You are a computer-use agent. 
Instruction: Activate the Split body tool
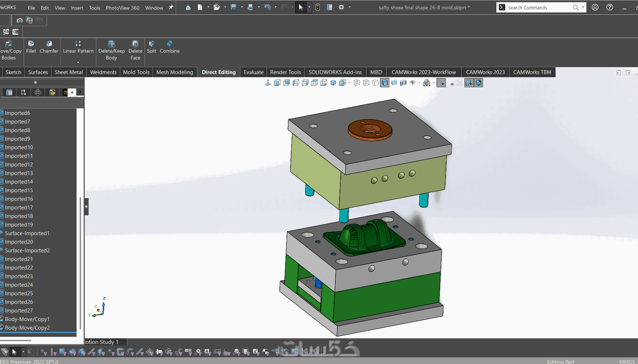152,47
